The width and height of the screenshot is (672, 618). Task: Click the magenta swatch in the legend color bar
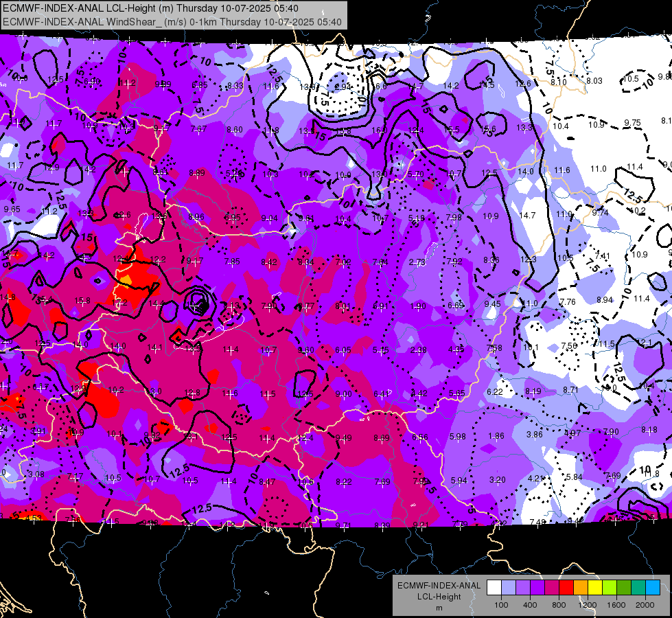tap(552, 588)
